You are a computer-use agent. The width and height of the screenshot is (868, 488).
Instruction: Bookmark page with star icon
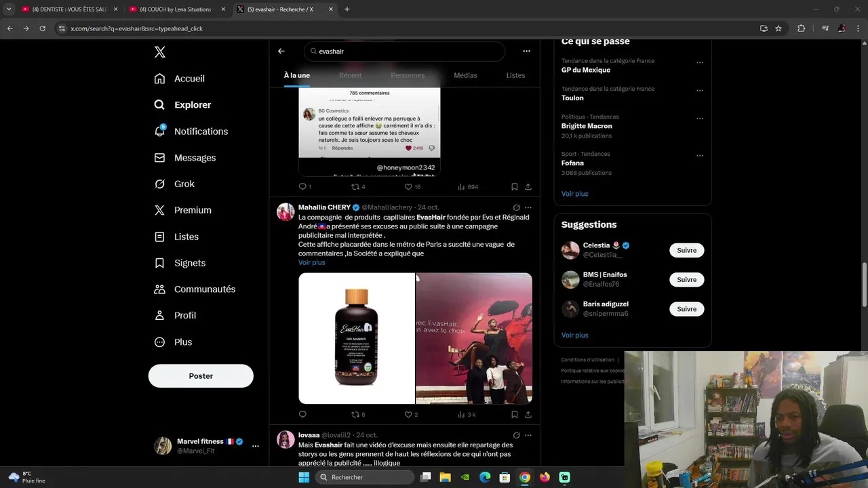(778, 28)
